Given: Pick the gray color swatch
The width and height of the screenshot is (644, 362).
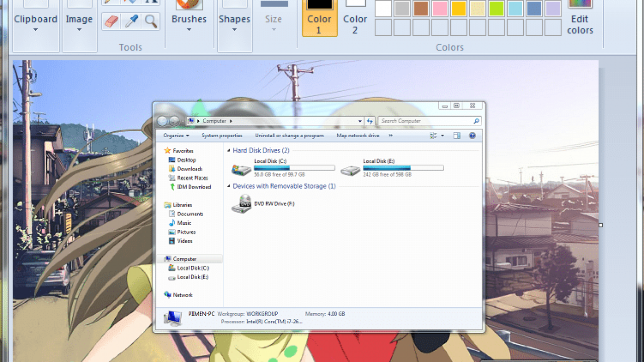Looking at the screenshot, I should 402,9.
